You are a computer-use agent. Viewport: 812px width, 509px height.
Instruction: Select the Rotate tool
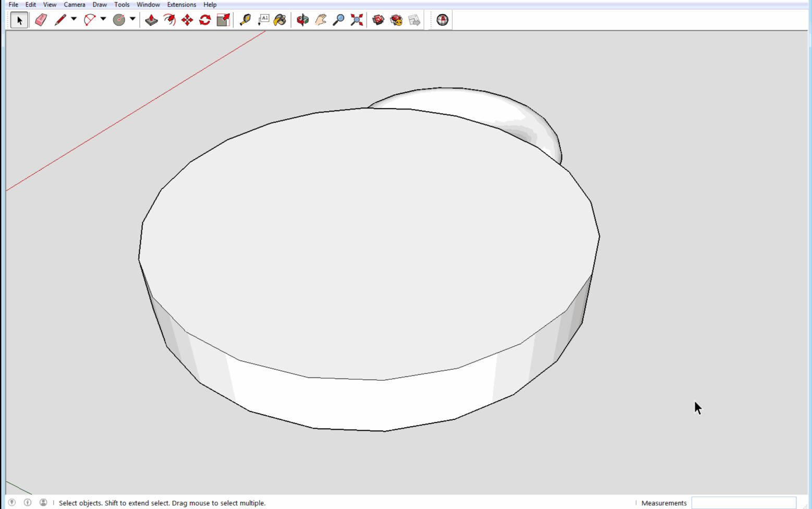(205, 20)
